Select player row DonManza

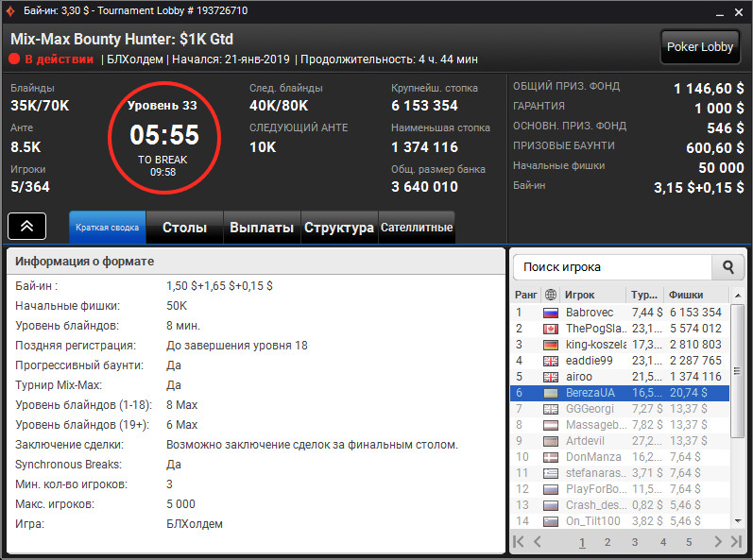tap(620, 457)
